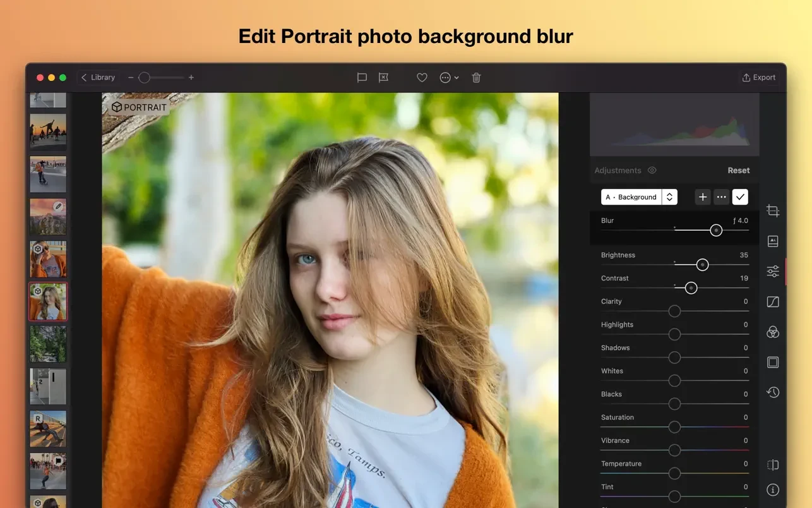
Task: Favorite this photo with the heart
Action: coord(422,77)
